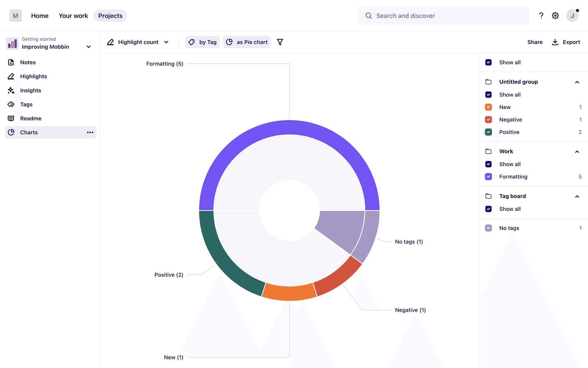
Task: Open the Highlight count dropdown
Action: tap(138, 42)
